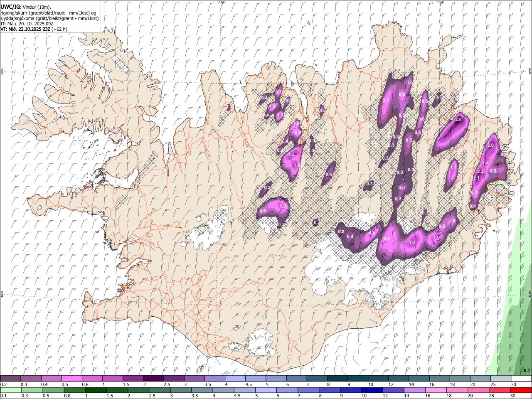
Task: Click the '1.3' snowfall value over the glacier
Action: [x=412, y=243]
